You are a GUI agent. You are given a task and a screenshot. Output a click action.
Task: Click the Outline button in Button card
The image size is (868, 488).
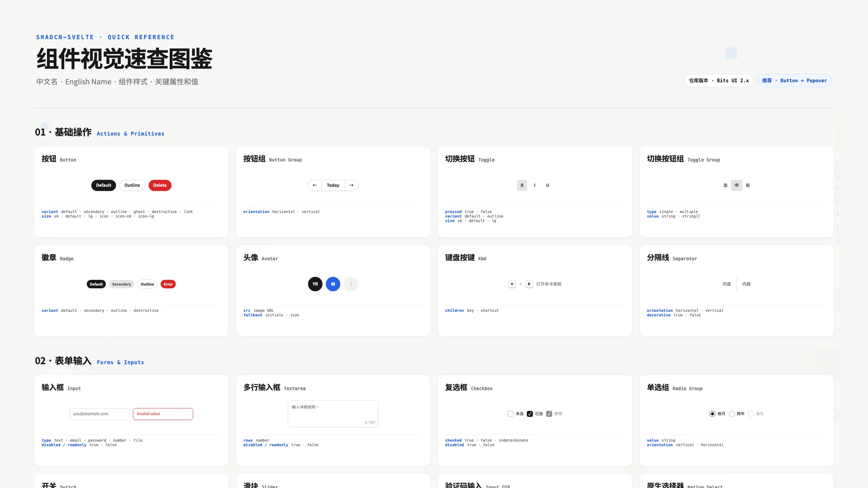(132, 185)
